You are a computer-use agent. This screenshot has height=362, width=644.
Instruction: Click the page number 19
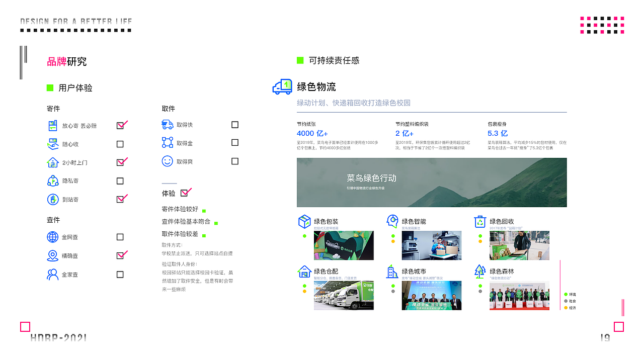tap(605, 337)
